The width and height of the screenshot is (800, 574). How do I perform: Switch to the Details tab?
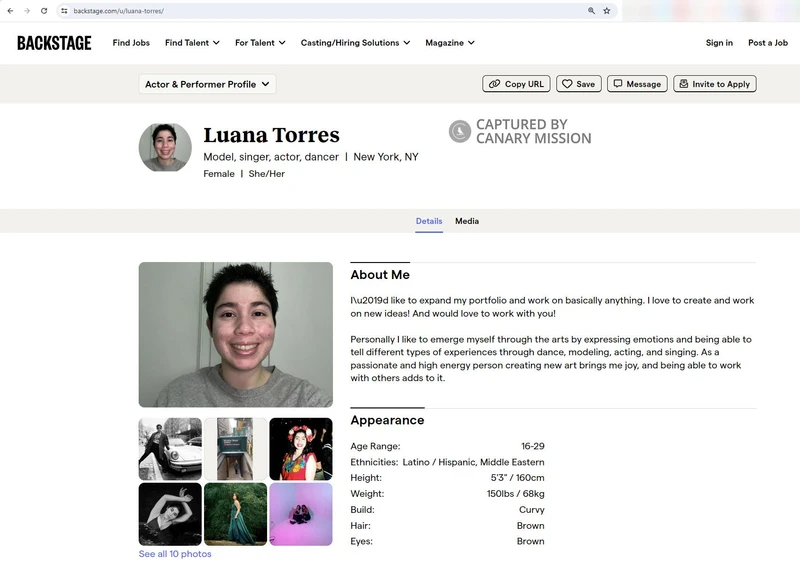tap(429, 221)
